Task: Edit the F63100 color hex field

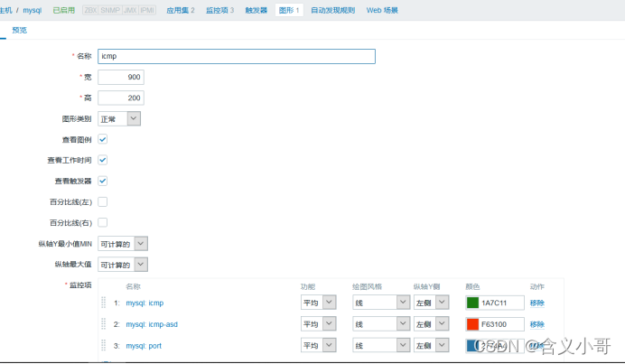Action: click(x=501, y=323)
